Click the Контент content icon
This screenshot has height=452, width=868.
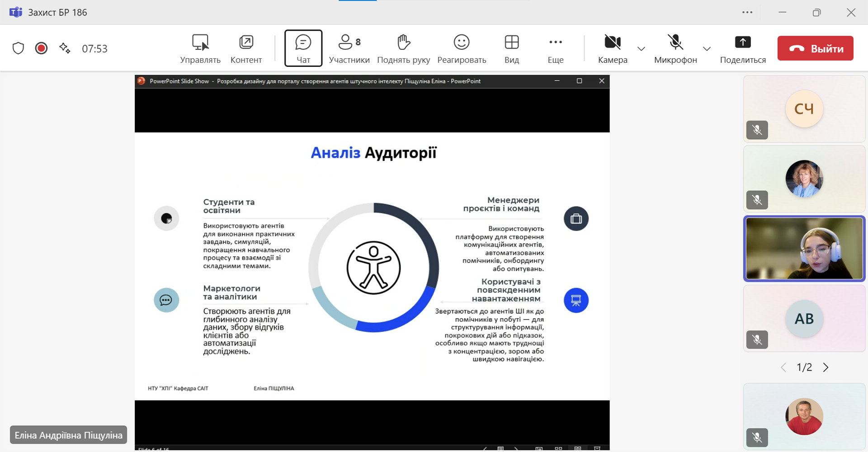click(246, 43)
